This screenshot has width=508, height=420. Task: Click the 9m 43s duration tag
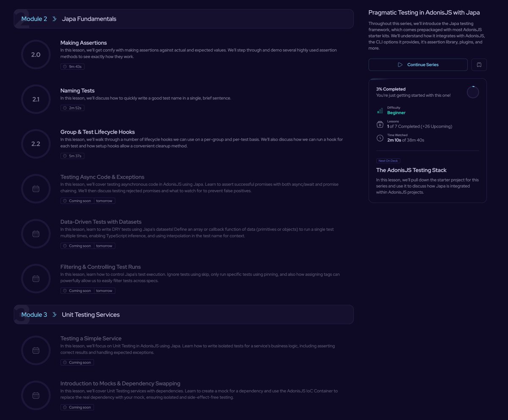(72, 67)
